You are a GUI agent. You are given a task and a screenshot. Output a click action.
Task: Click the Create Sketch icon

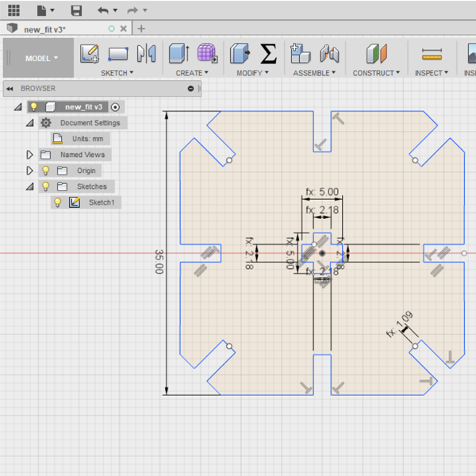point(90,54)
